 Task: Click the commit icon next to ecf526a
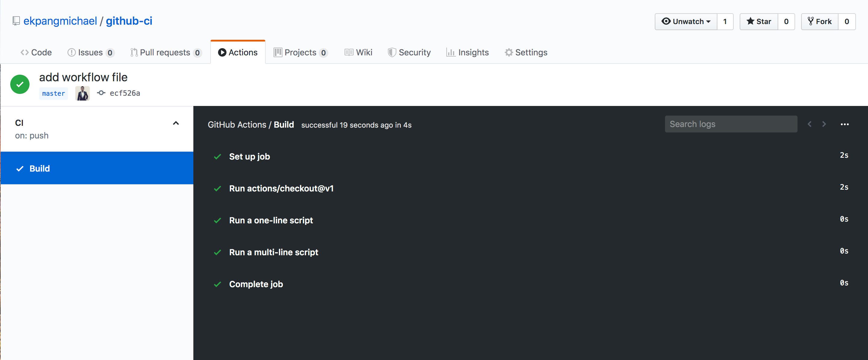[101, 93]
